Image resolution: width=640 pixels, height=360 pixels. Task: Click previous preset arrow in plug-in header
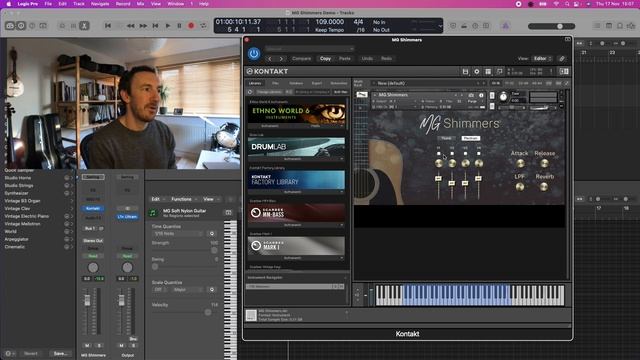(x=270, y=59)
